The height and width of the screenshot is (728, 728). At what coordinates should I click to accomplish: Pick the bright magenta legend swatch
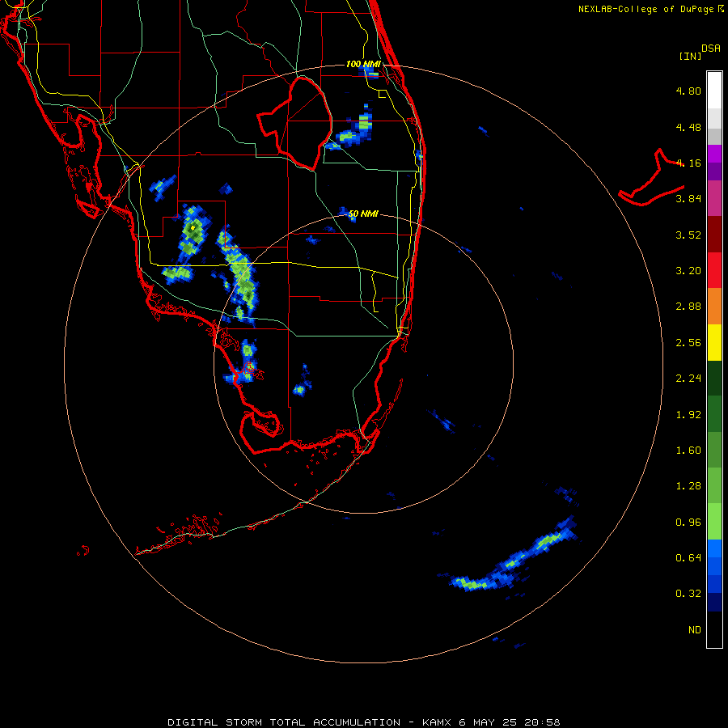(714, 154)
